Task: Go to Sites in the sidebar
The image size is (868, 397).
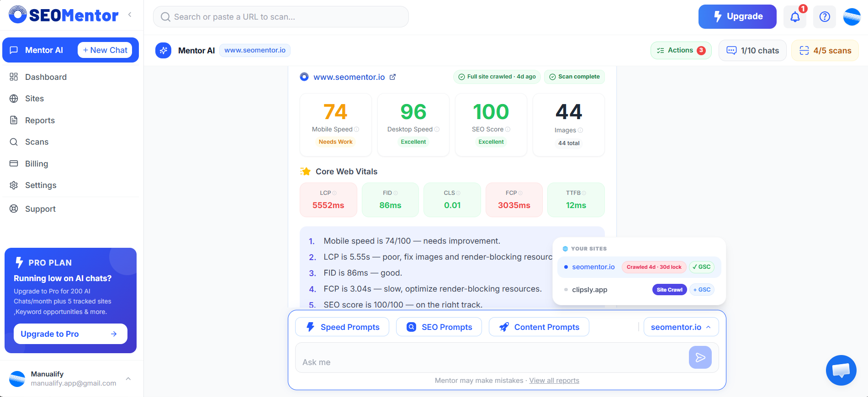Action: point(34,99)
